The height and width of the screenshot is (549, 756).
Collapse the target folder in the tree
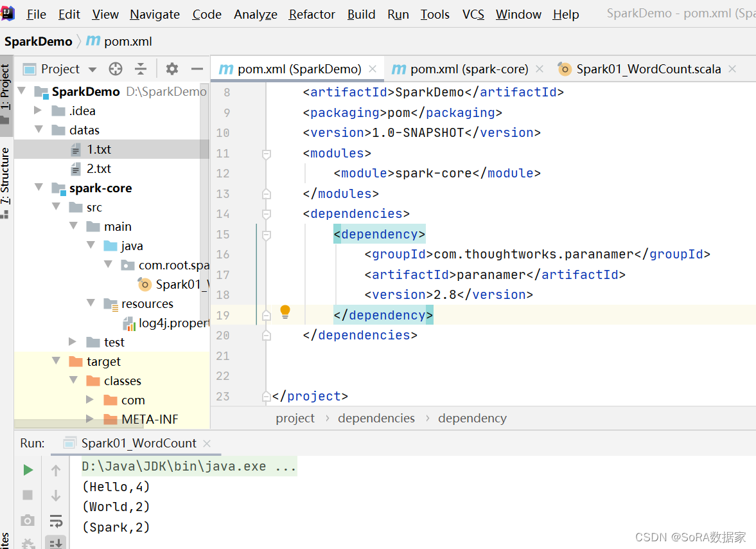tap(55, 361)
